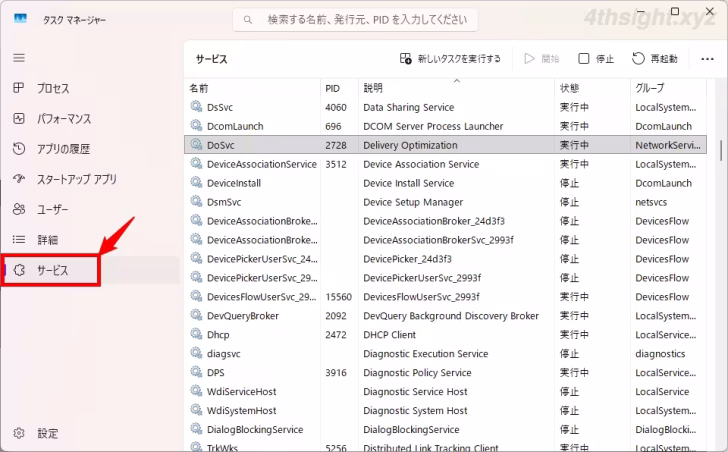Click the search magnifier icon
The width and height of the screenshot is (728, 452).
pyautogui.click(x=248, y=20)
